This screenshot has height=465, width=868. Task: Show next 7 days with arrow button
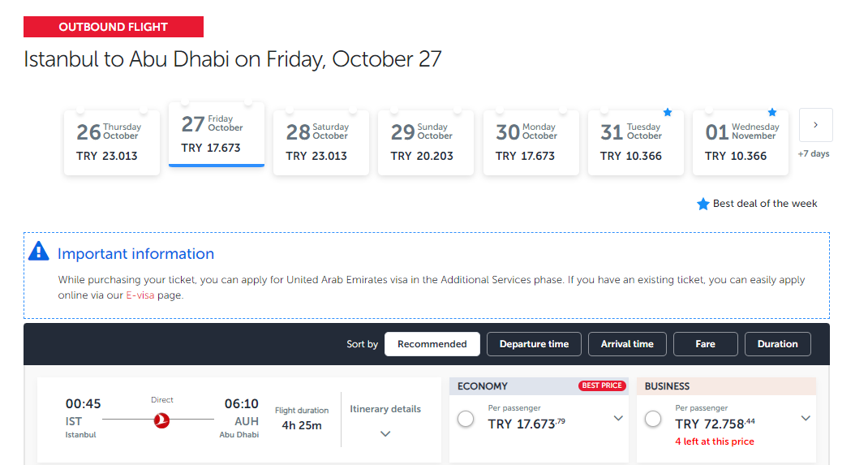815,125
